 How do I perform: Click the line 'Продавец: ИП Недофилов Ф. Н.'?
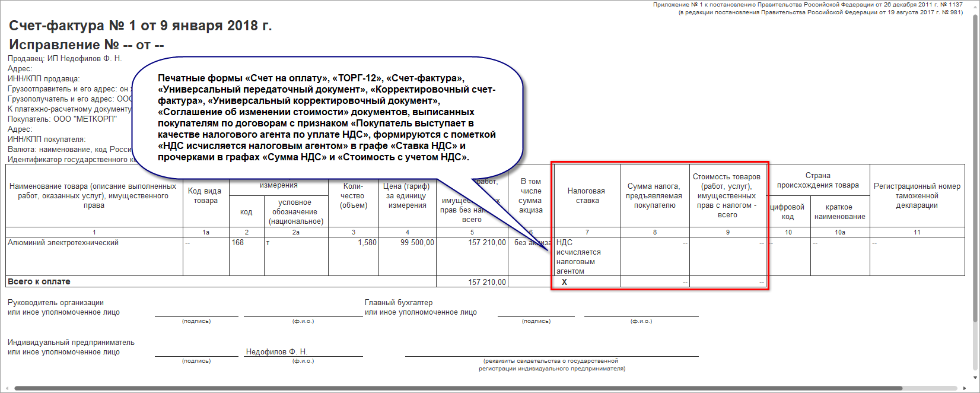pyautogui.click(x=65, y=58)
